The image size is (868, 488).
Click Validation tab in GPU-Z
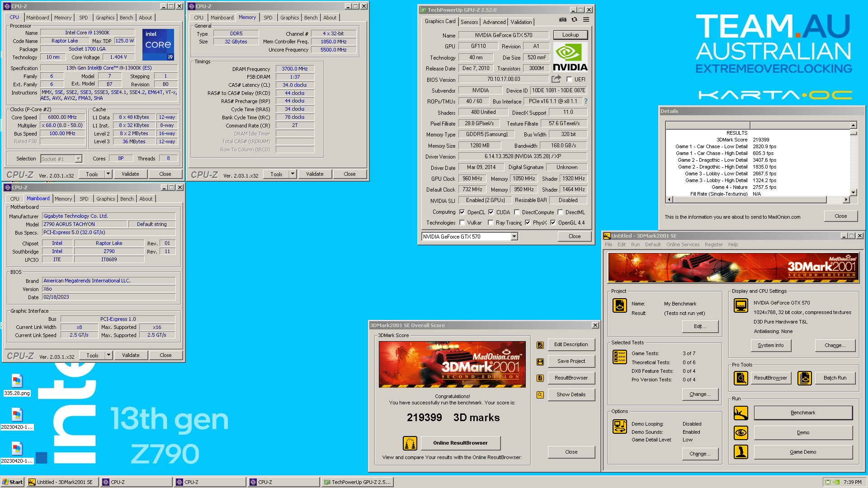tap(521, 22)
